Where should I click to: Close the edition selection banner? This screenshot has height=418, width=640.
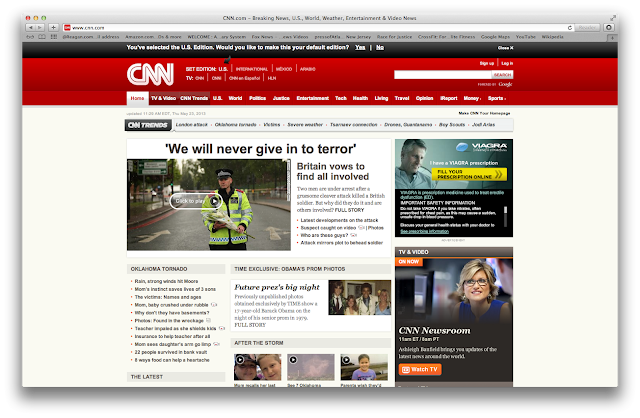pos(505,48)
